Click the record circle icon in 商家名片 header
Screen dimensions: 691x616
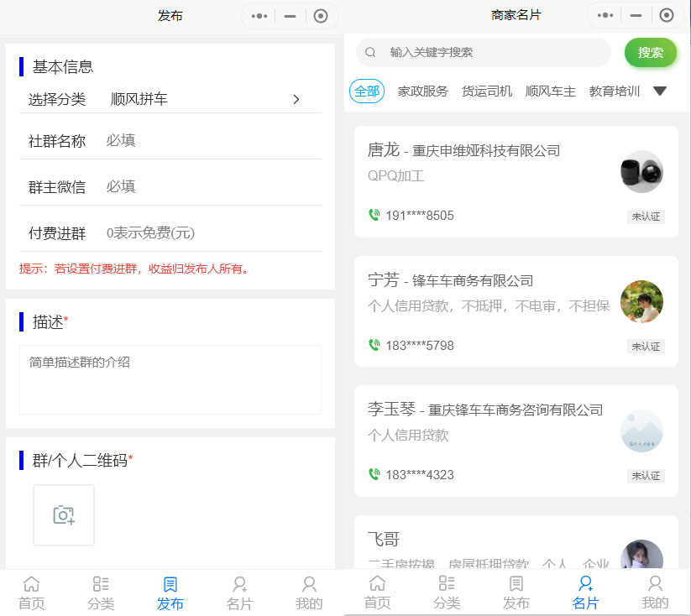pos(666,16)
